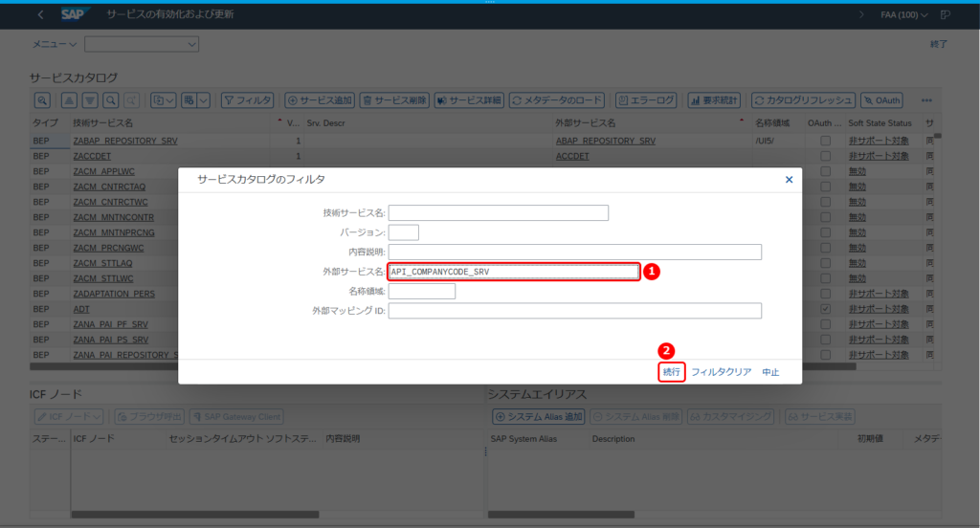This screenshot has height=528, width=980.
Task: Click フィルタクリア in the dialog
Action: pyautogui.click(x=721, y=372)
